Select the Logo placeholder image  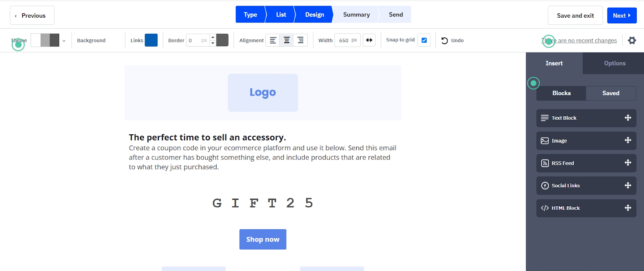263,92
